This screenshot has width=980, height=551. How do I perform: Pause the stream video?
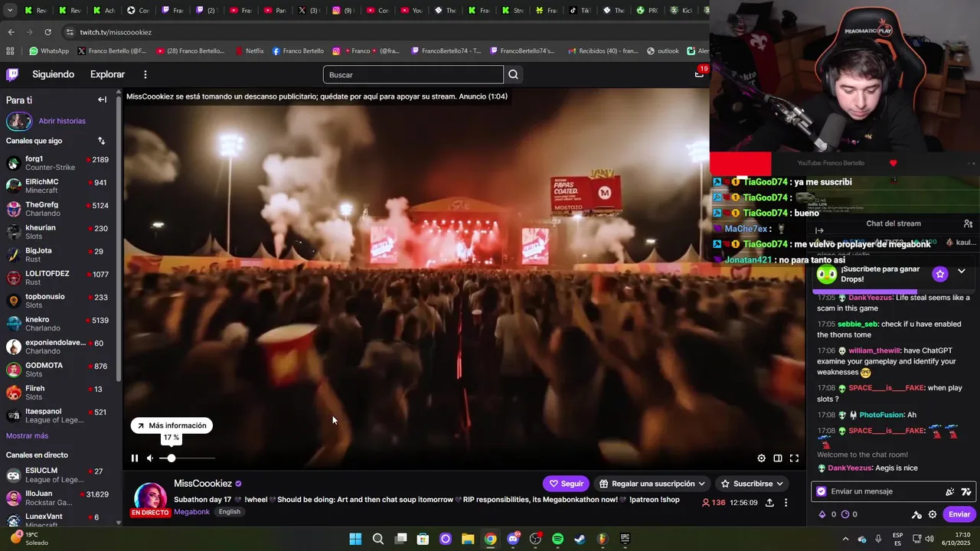click(135, 458)
